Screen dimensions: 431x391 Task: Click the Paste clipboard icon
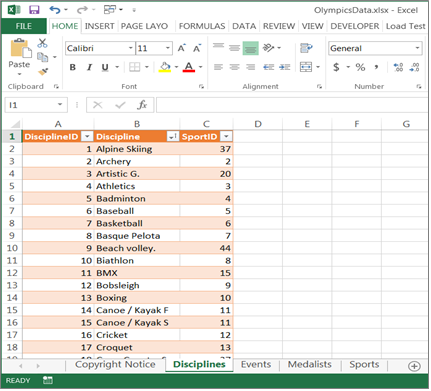(x=21, y=49)
